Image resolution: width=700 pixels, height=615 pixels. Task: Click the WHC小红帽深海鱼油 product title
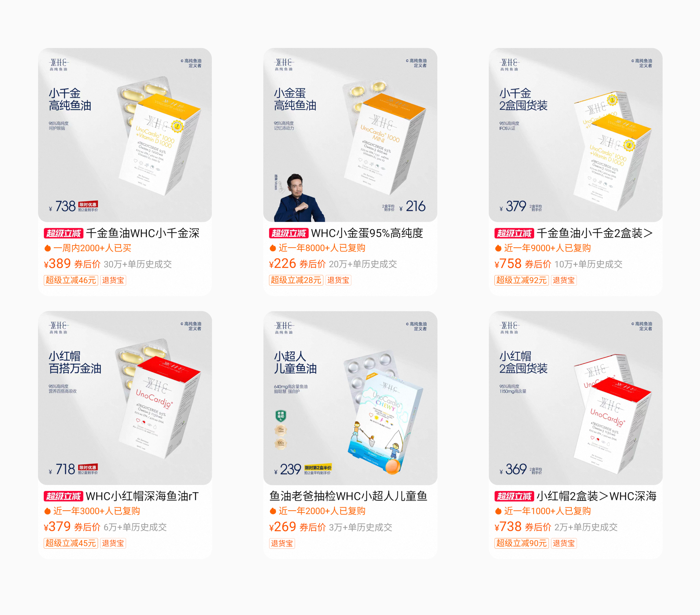[x=142, y=496]
